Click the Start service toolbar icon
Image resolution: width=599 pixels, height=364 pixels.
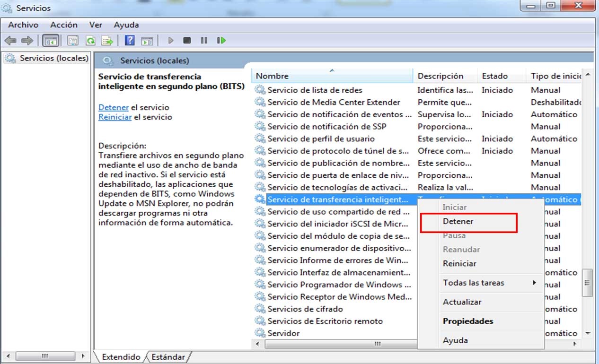(x=170, y=40)
